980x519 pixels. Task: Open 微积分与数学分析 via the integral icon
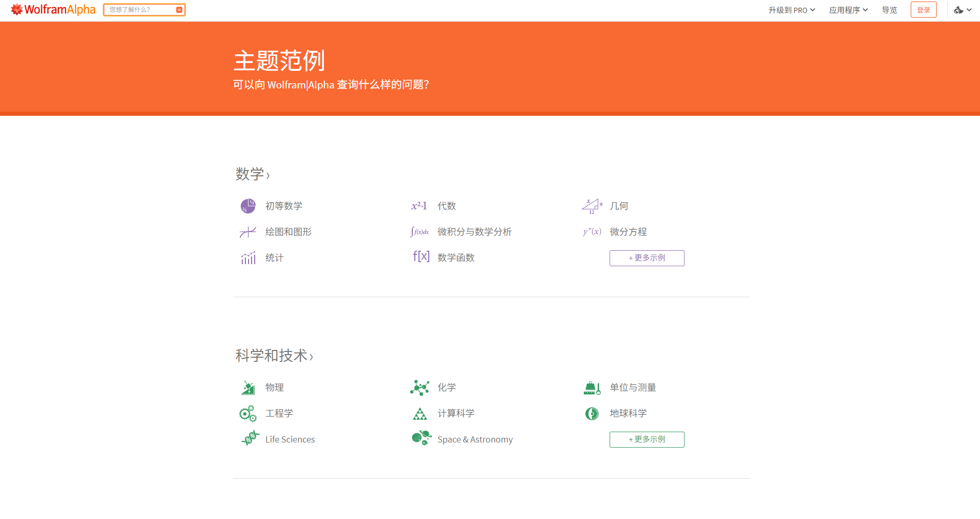pyautogui.click(x=419, y=232)
